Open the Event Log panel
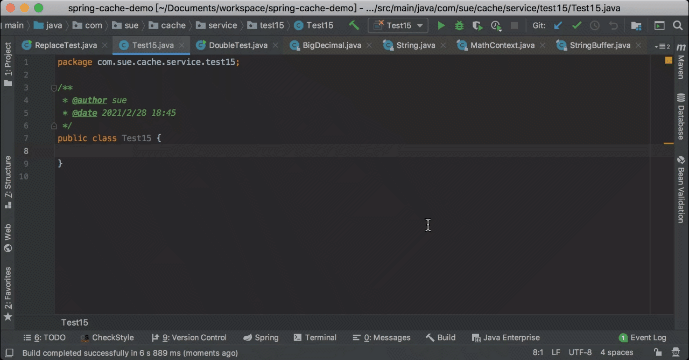The height and width of the screenshot is (360, 689). (x=642, y=338)
